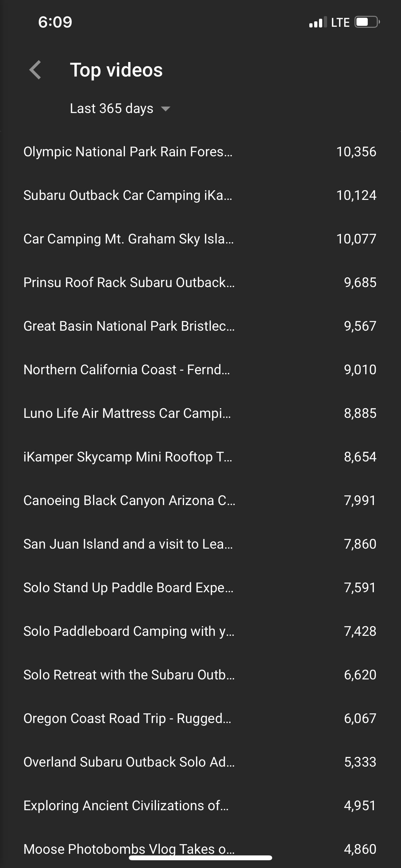Tap Exploring Ancient Civilizations video
The height and width of the screenshot is (868, 401).
[x=126, y=805]
